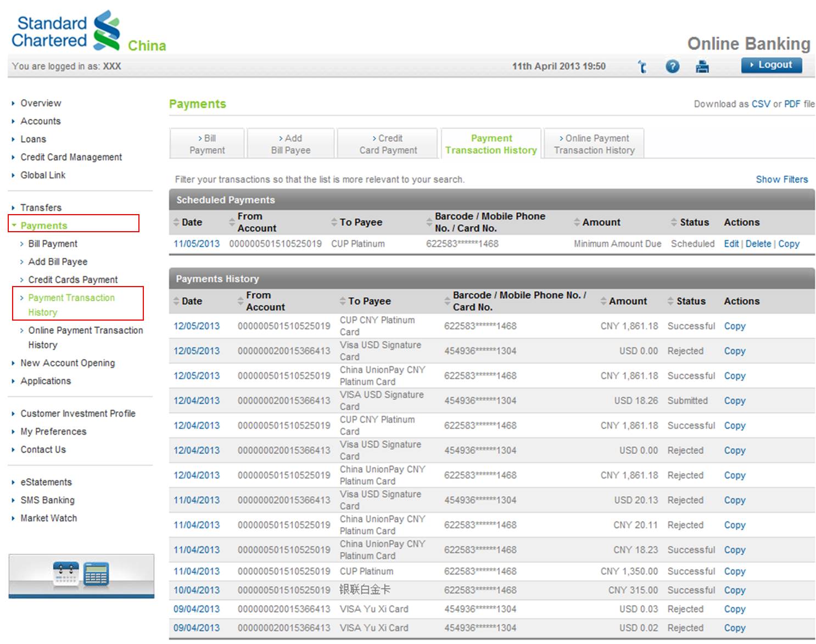Download transactions as CSV
The image size is (816, 644).
[x=761, y=104]
